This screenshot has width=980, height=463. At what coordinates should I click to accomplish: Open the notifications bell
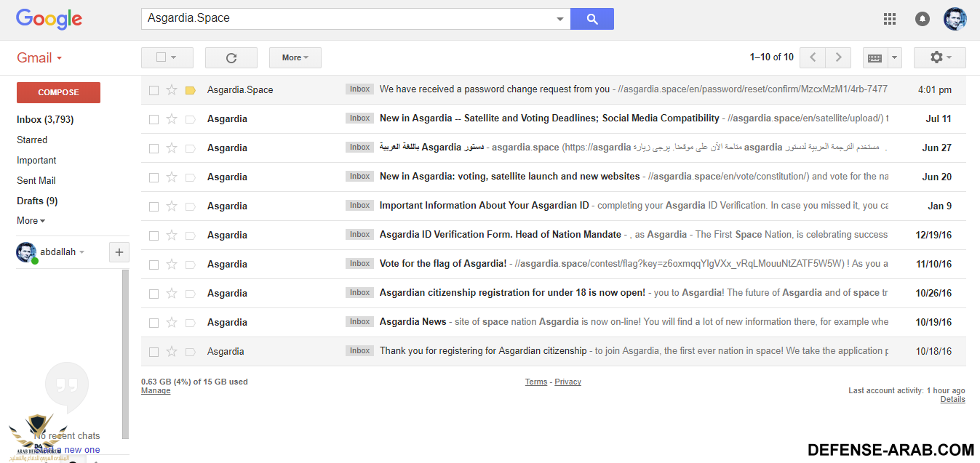923,19
